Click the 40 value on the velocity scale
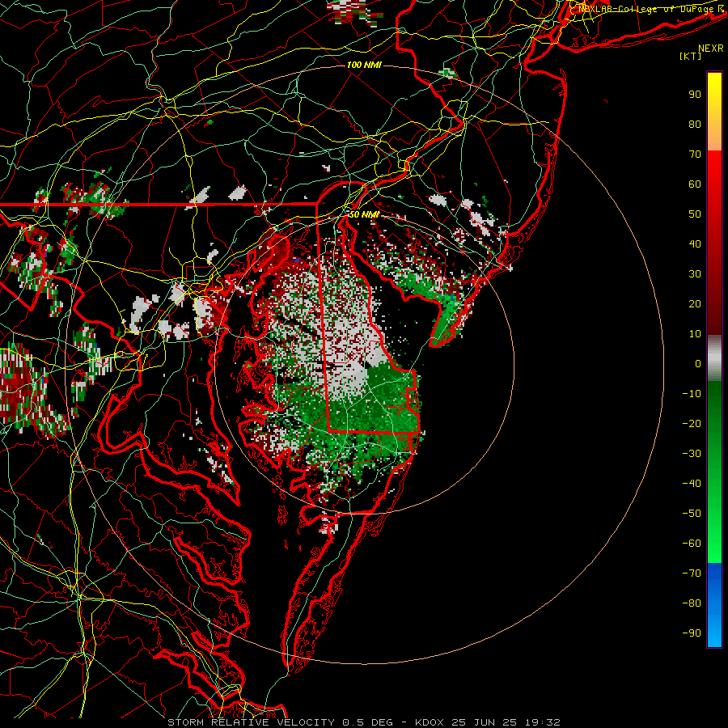This screenshot has width=728, height=728. (x=695, y=243)
